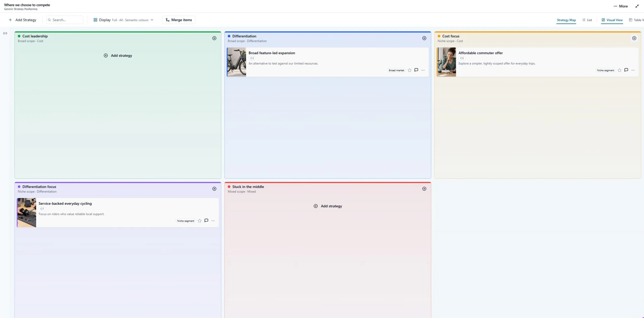Collapse the view with the shrink icon
The height and width of the screenshot is (318, 644).
pos(637,6)
